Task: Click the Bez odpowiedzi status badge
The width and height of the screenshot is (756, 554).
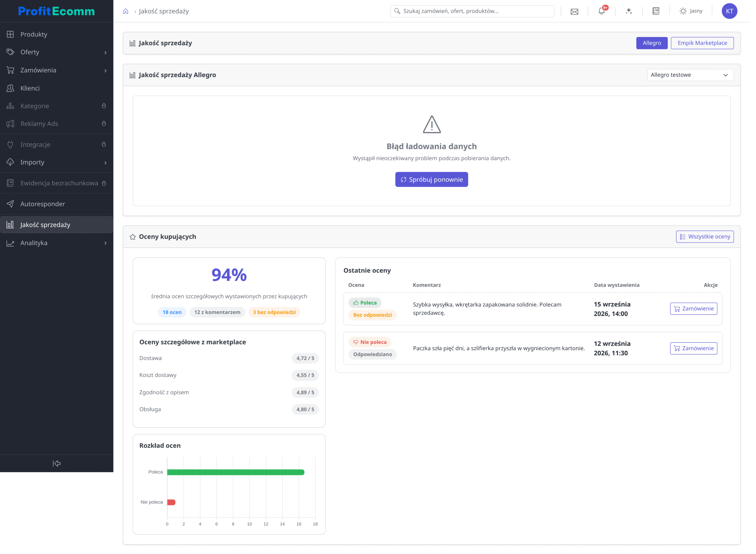Action: click(372, 315)
